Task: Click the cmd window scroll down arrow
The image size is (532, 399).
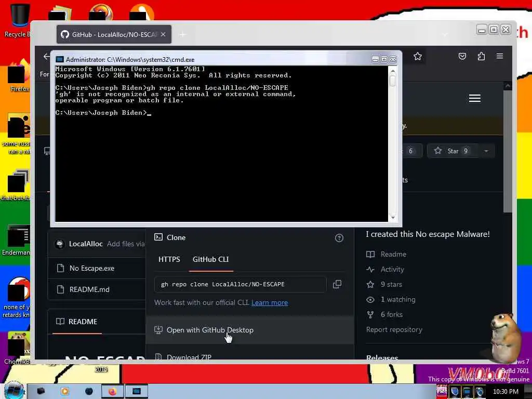Action: [x=393, y=218]
